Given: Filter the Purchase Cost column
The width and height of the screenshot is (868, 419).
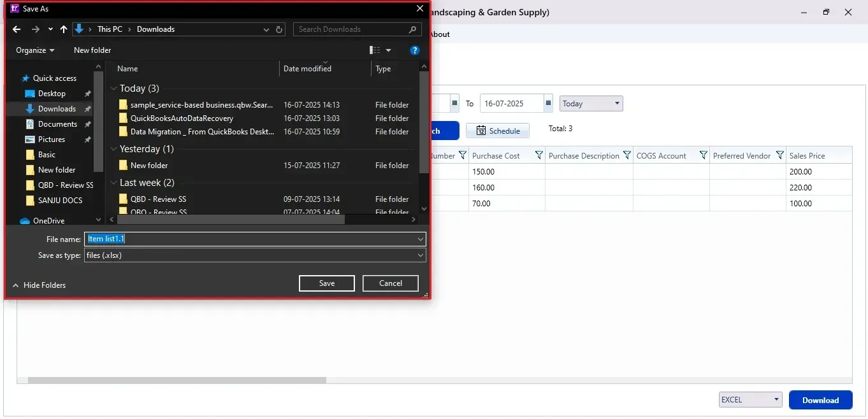Looking at the screenshot, I should coord(539,155).
